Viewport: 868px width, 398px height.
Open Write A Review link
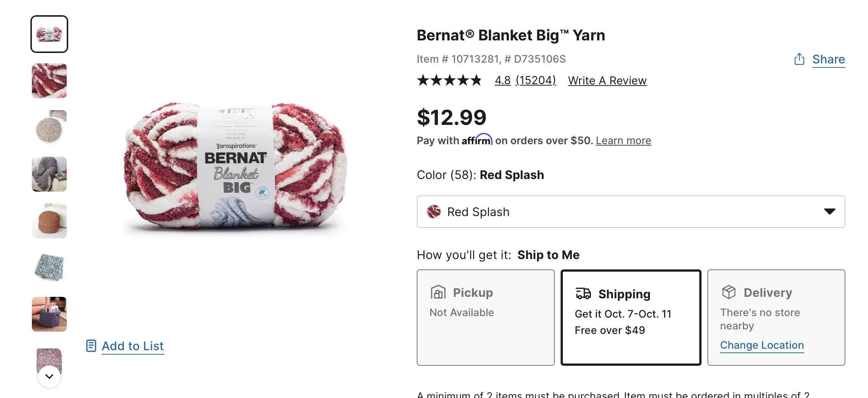pos(607,80)
